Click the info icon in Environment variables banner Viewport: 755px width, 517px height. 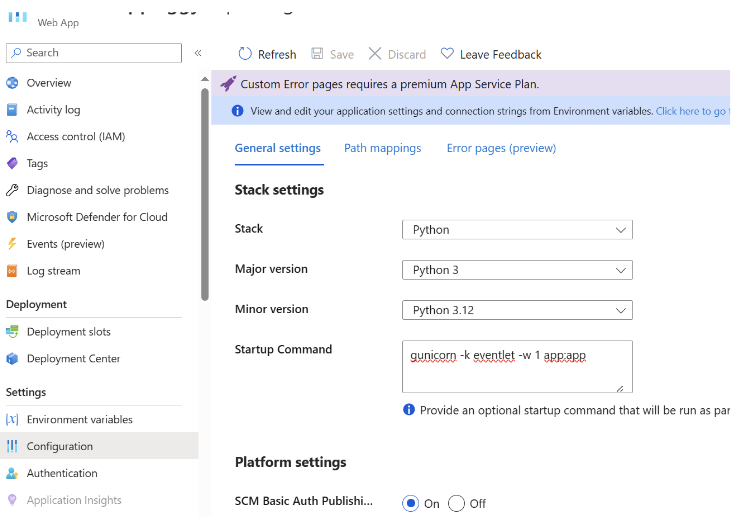pyautogui.click(x=237, y=111)
